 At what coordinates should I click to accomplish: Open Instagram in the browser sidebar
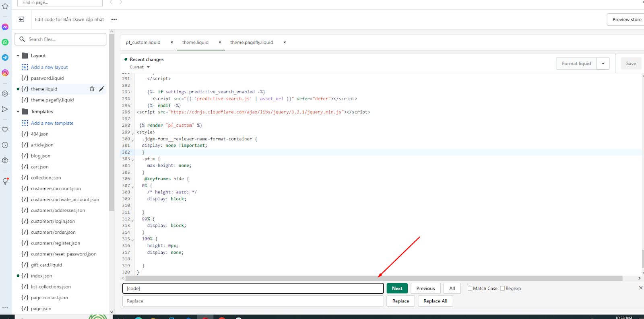[x=5, y=73]
